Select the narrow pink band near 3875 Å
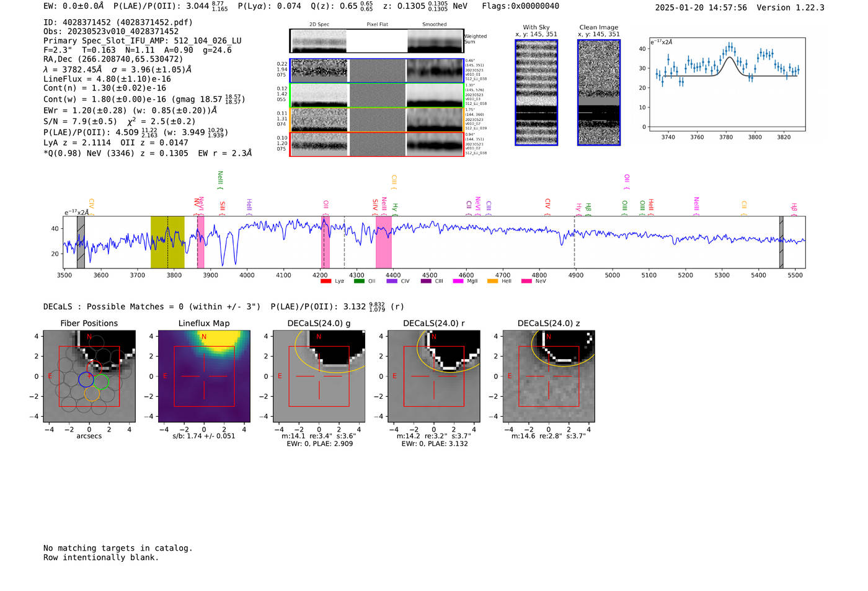The image size is (868, 591). (201, 242)
